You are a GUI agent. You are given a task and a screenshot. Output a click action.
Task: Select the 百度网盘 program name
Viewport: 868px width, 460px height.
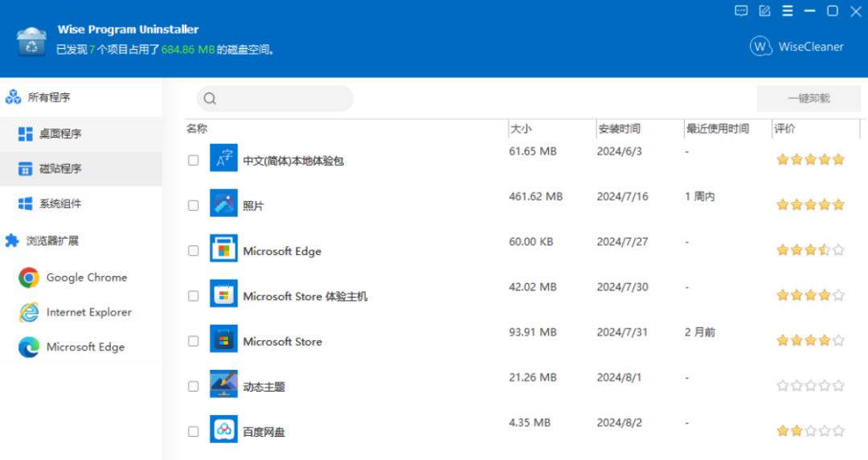[264, 432]
